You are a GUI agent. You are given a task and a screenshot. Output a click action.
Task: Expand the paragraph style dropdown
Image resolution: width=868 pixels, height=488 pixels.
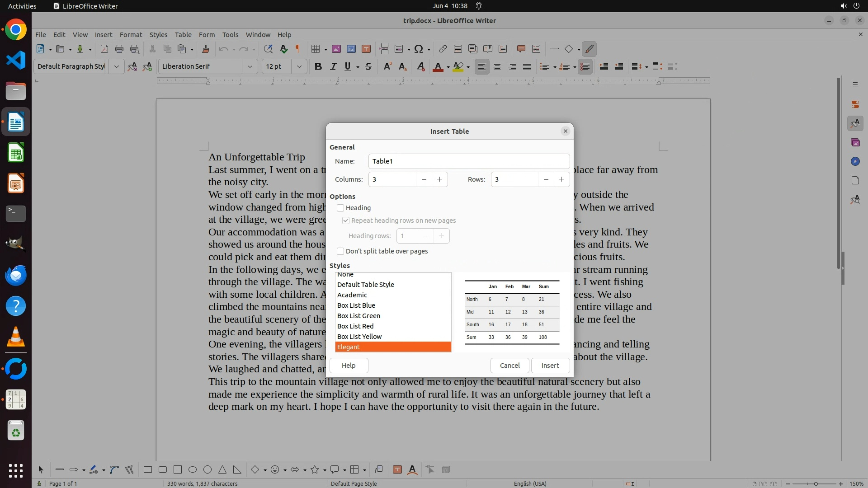(116, 66)
